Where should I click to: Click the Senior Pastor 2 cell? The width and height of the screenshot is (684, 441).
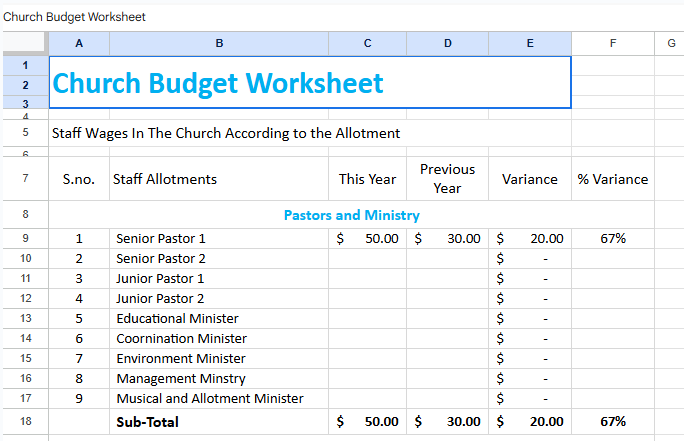(x=219, y=259)
